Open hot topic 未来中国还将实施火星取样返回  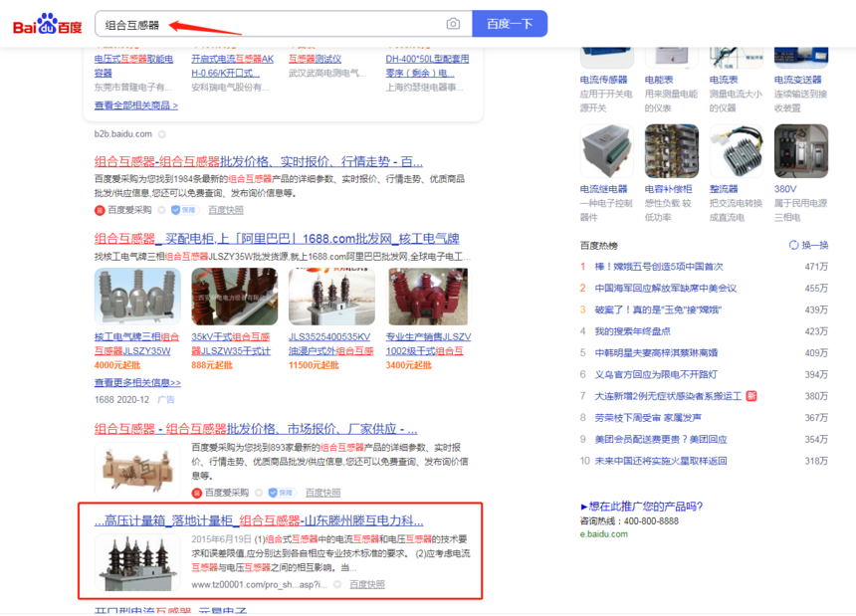click(x=661, y=461)
